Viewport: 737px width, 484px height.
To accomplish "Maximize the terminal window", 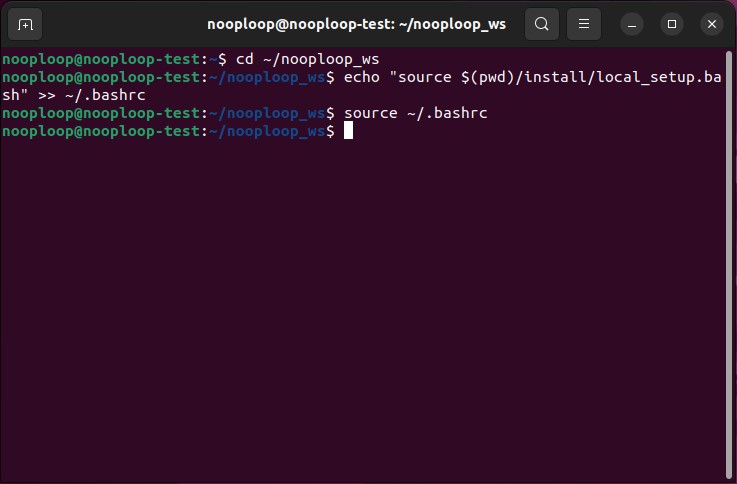I will 672,24.
